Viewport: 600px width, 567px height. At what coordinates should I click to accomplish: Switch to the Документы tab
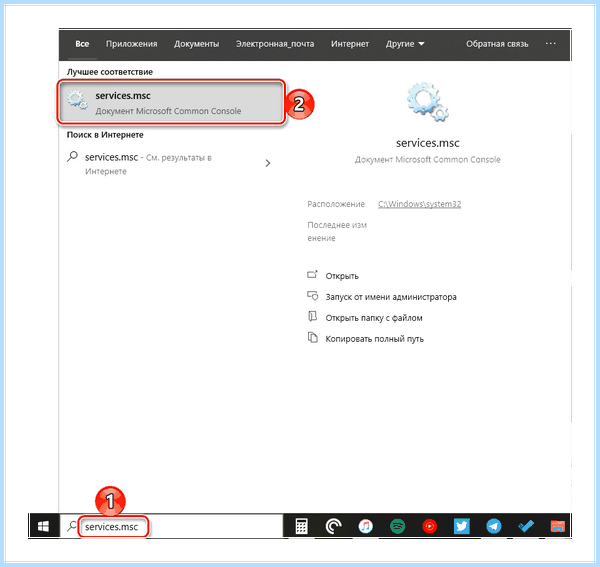[197, 44]
